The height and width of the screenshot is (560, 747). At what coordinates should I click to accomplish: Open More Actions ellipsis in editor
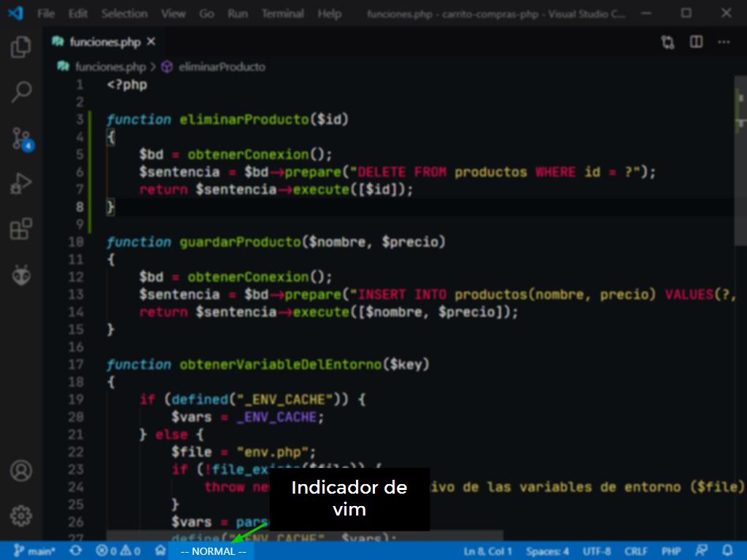[x=724, y=42]
